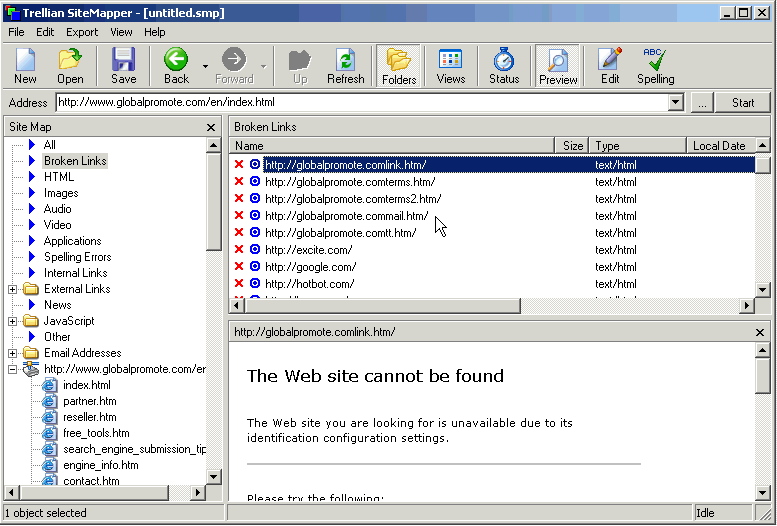Select 'Video' category in the tree

click(57, 225)
